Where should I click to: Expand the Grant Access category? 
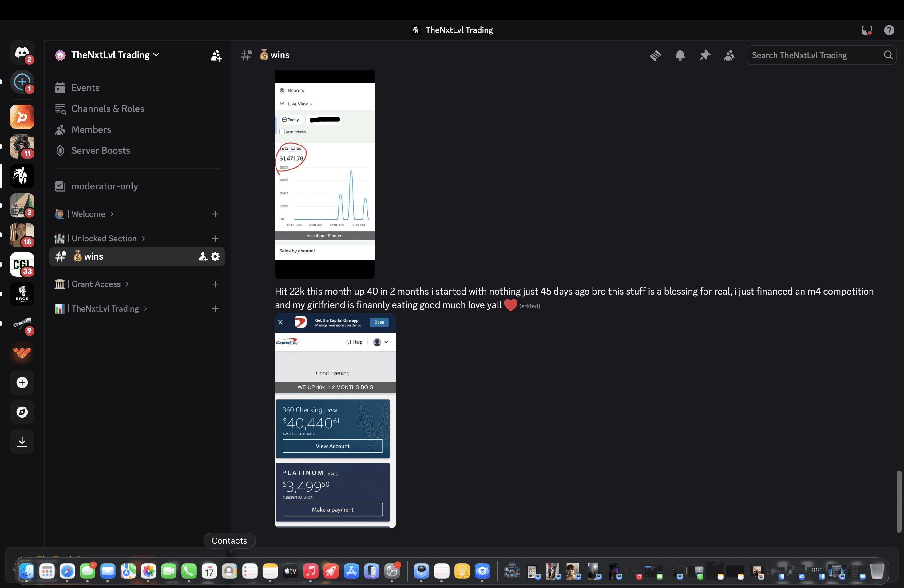click(x=96, y=284)
